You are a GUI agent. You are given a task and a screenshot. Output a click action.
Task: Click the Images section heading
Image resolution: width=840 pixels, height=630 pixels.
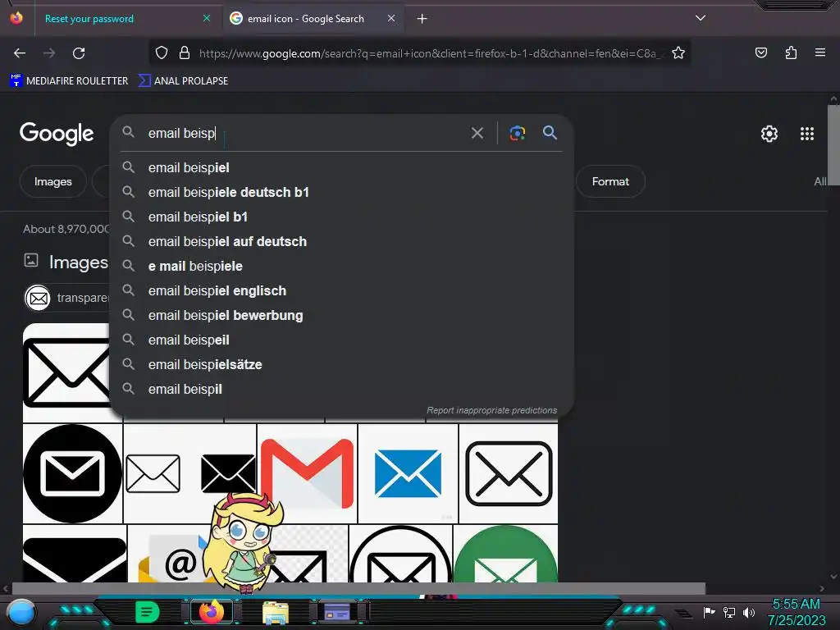coord(78,262)
